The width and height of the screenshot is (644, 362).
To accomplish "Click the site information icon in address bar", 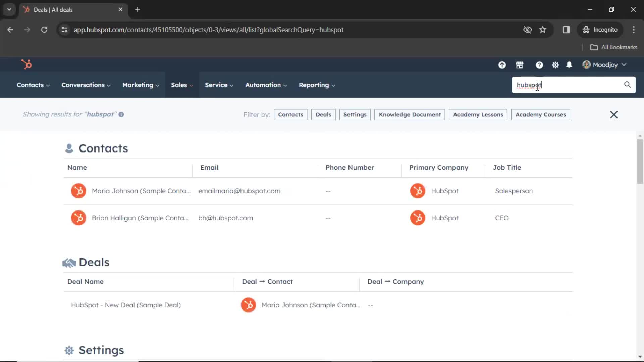I will coord(64,30).
